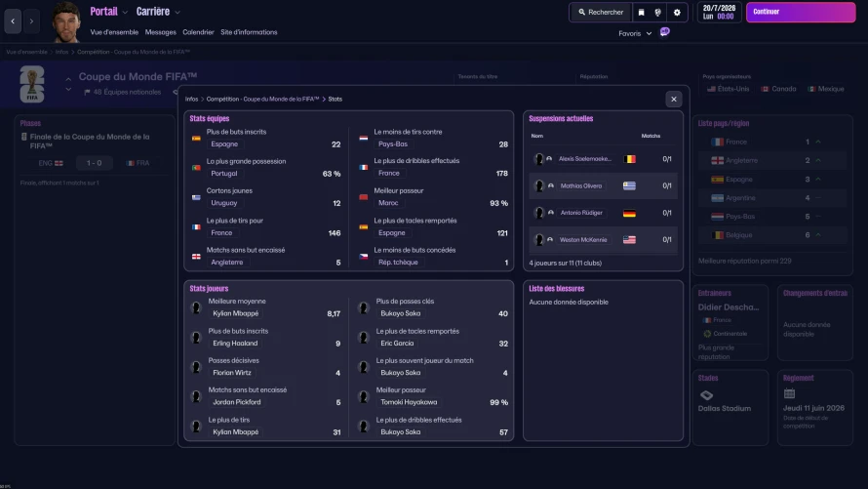Click down chevron beside Coupe du Monde title
Viewport: 868px width, 489px height.
click(68, 89)
